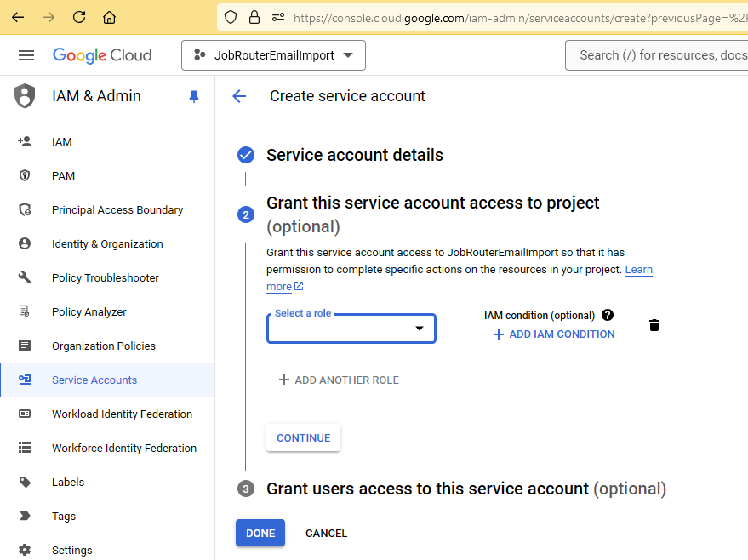
Task: Click the CONTINUE button
Action: (303, 437)
